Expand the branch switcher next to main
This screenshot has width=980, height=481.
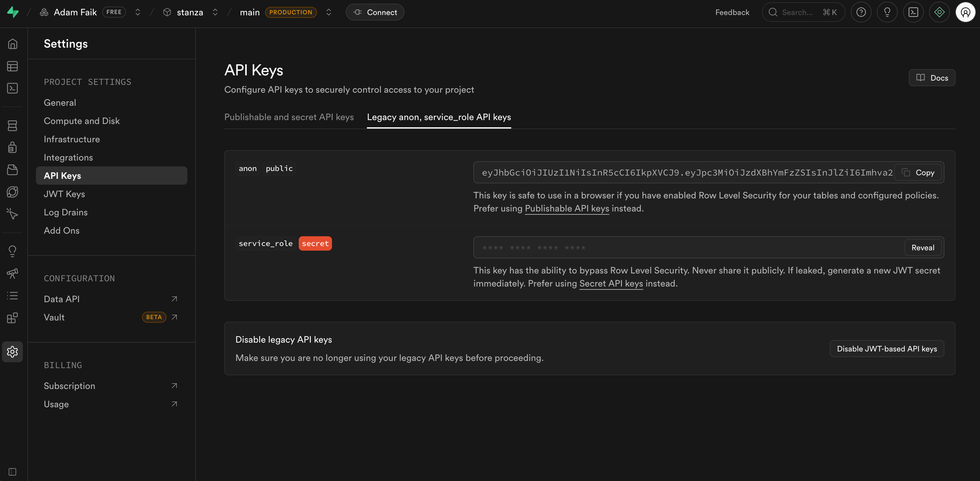pos(329,12)
